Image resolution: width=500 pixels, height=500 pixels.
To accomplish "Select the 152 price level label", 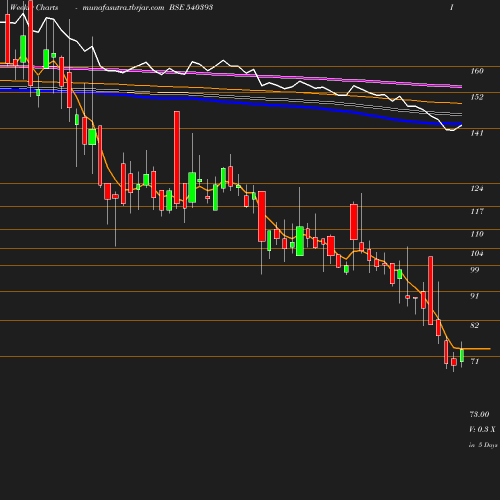I will (477, 97).
